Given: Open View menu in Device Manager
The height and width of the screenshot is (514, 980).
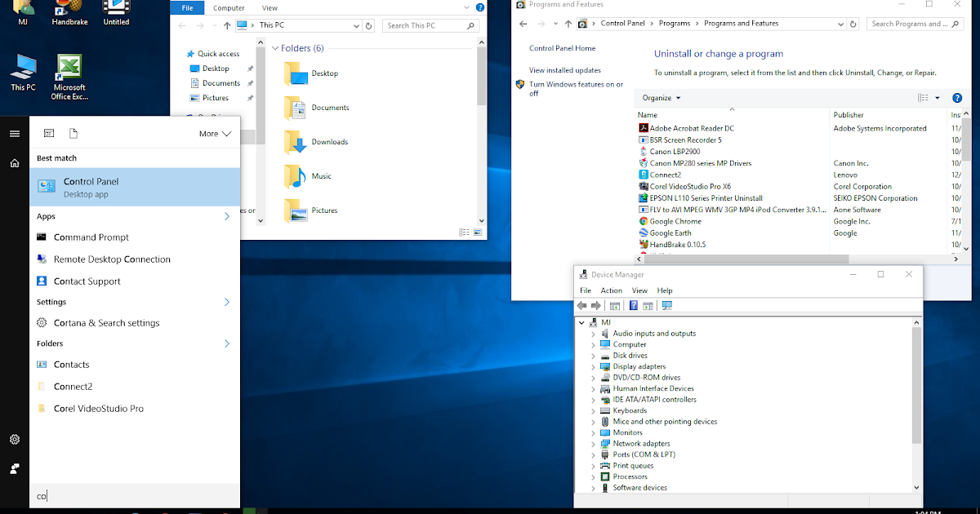Looking at the screenshot, I should tap(639, 290).
